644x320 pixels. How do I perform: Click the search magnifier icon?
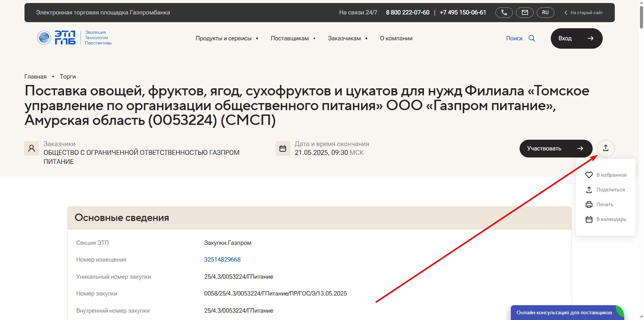coord(532,38)
